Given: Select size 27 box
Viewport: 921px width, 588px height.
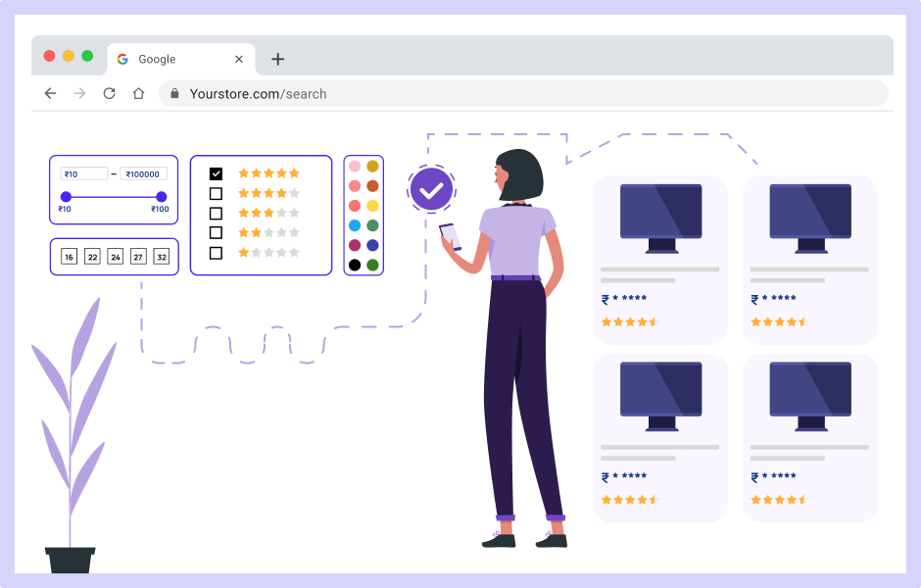Looking at the screenshot, I should tap(138, 257).
